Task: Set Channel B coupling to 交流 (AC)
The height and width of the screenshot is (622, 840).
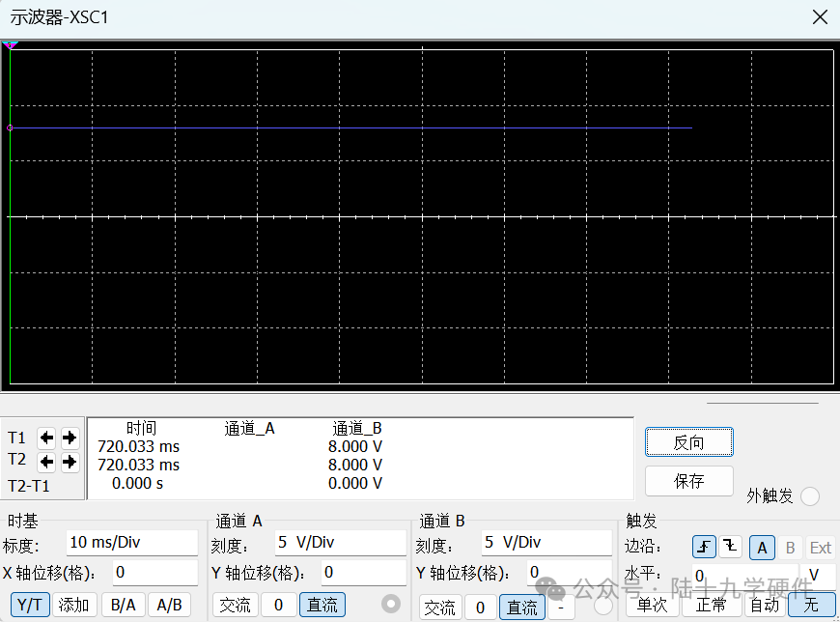Action: coord(440,608)
